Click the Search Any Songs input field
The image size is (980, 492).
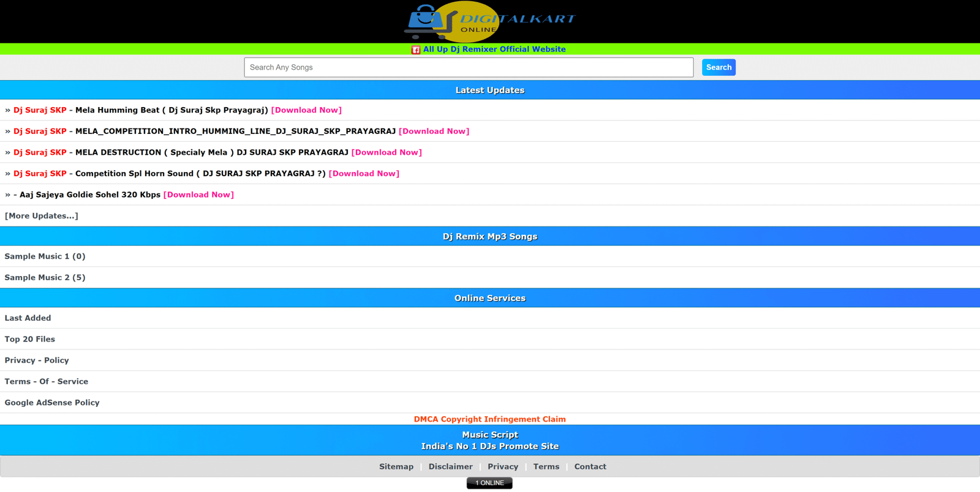pos(469,67)
